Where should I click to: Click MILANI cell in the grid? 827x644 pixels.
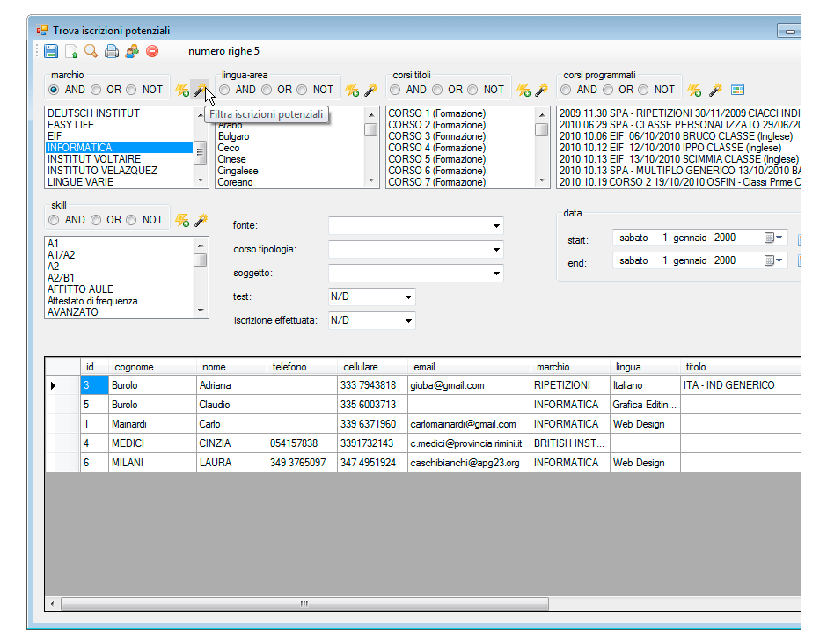coord(152,463)
